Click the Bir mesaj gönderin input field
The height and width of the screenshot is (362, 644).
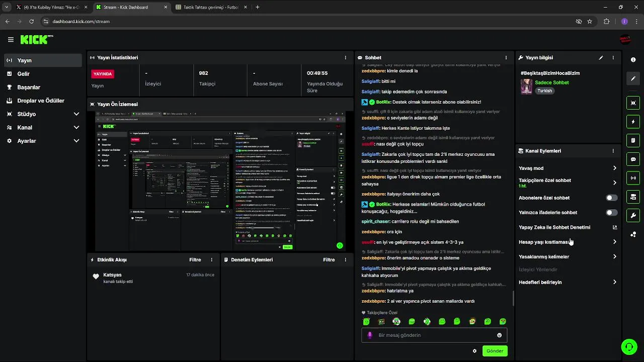coord(434,335)
